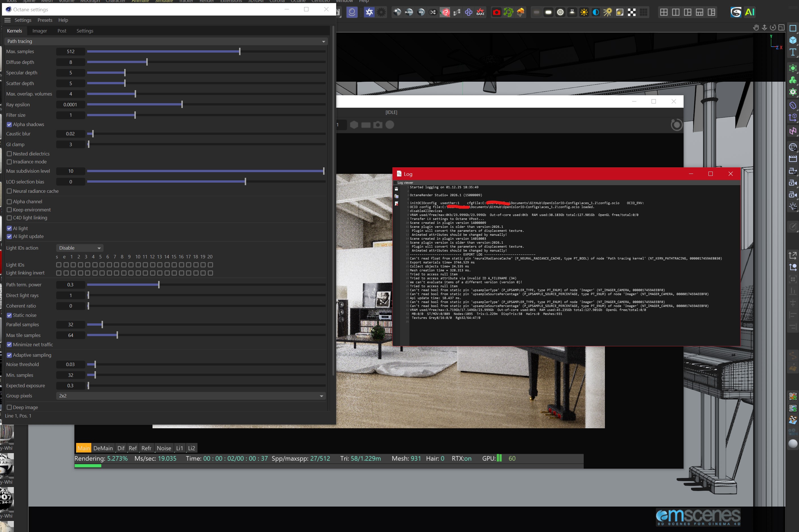Screen dimensions: 799x532
Task: Click the Octane BAKE toolbar icon
Action: (x=480, y=12)
